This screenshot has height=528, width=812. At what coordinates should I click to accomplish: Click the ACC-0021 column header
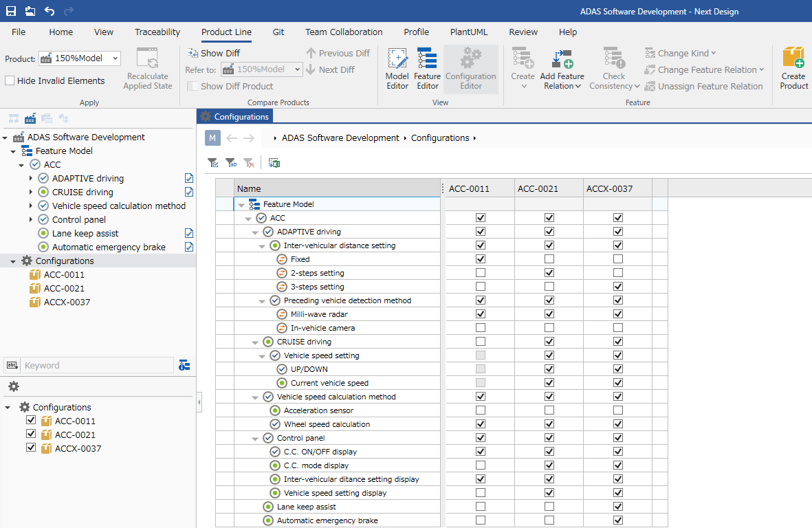549,188
